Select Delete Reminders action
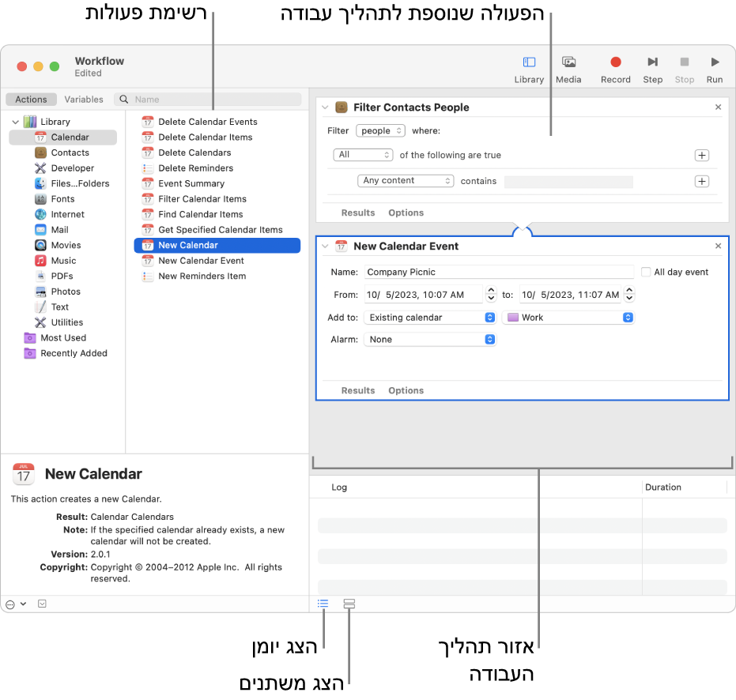Image resolution: width=736 pixels, height=700 pixels. pyautogui.click(x=217, y=168)
